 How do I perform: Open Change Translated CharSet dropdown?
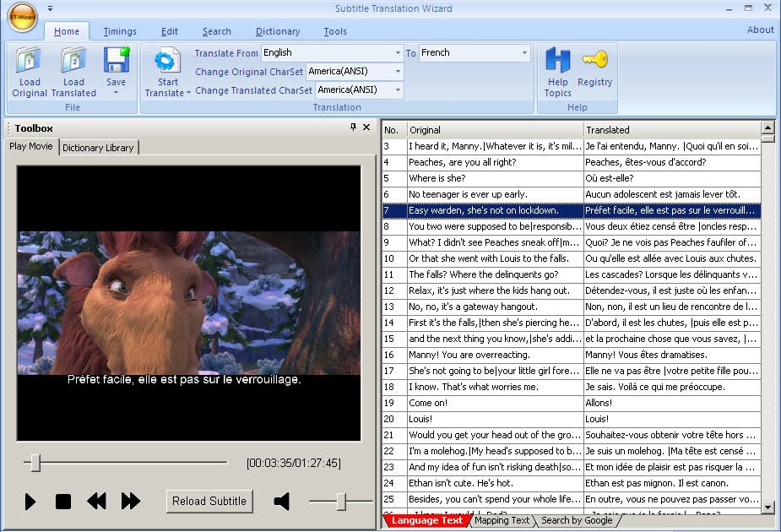[x=398, y=90]
